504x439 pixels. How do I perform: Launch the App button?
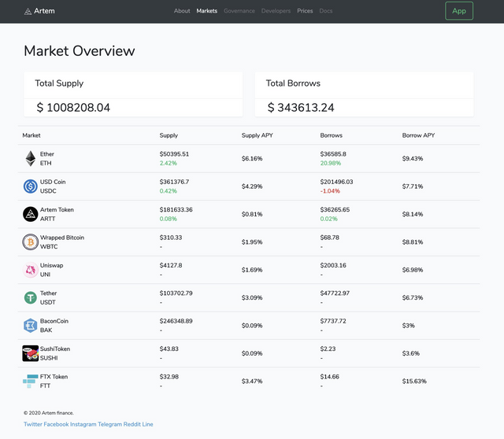459,11
